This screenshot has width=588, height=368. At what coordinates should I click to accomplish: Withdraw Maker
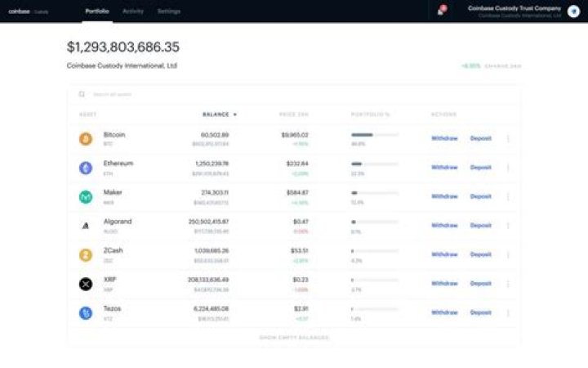[444, 196]
